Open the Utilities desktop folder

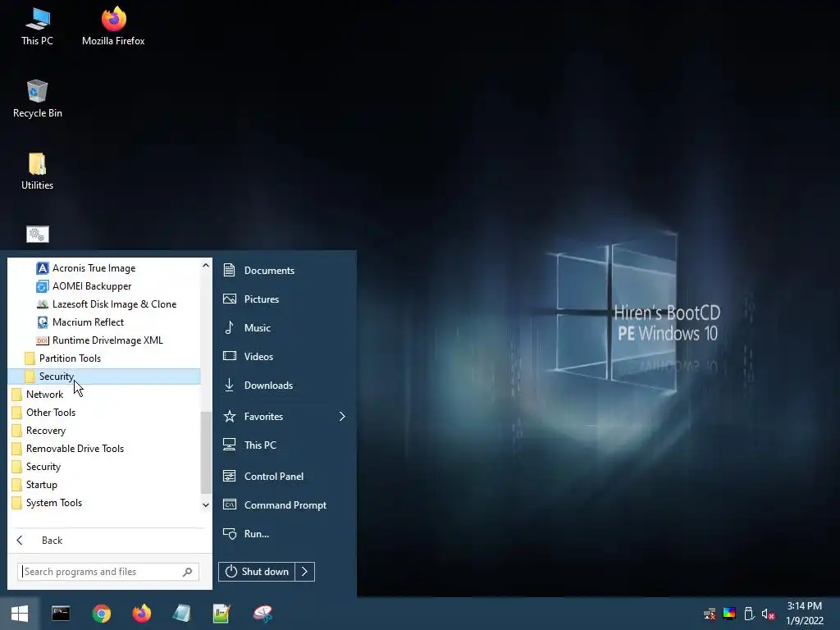click(x=38, y=171)
